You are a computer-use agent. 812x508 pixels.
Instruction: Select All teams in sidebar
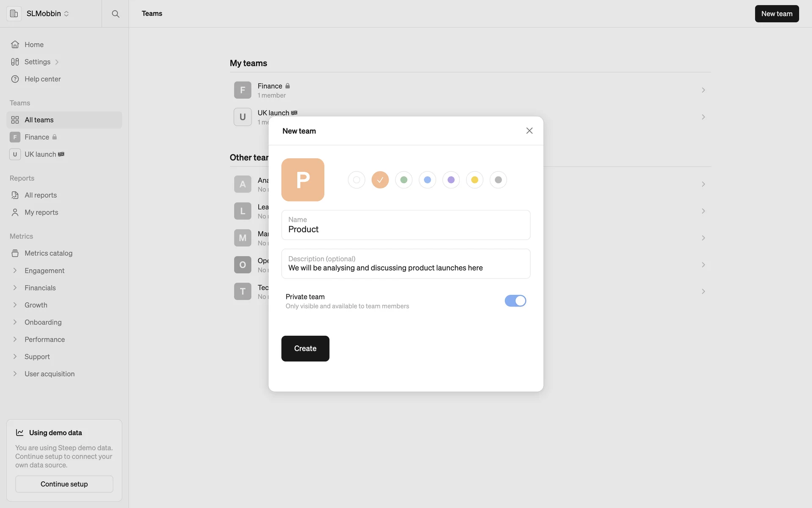point(39,120)
